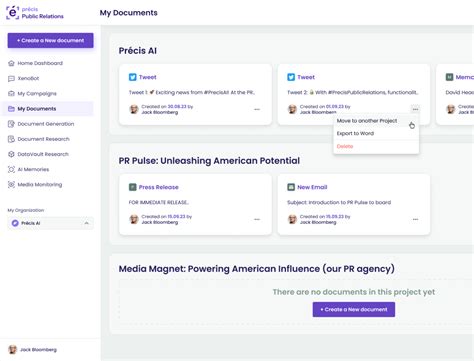This screenshot has width=474, height=361.
Task: Open the AI Memories icon
Action: pyautogui.click(x=11, y=169)
